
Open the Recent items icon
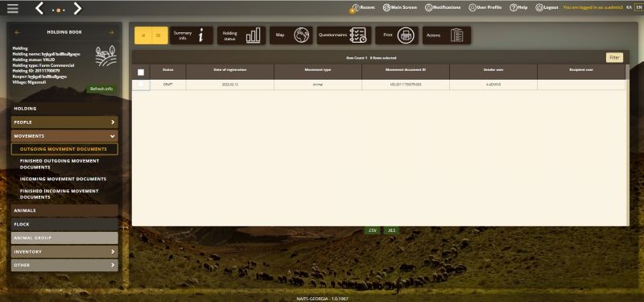tap(355, 8)
